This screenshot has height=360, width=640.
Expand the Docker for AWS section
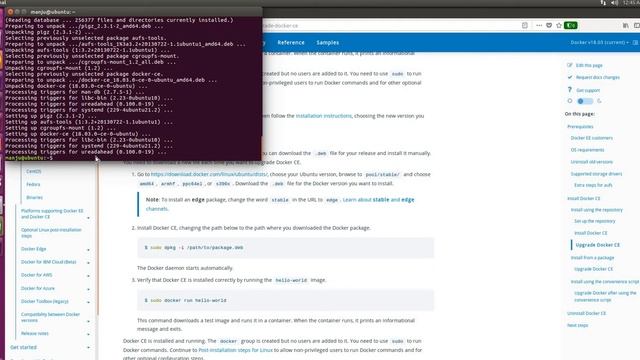pyautogui.click(x=88, y=276)
